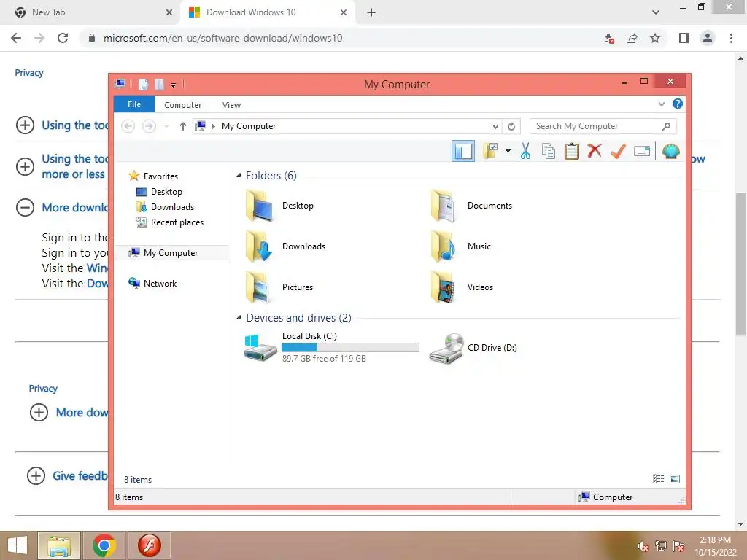This screenshot has width=747, height=560.
Task: Click the New Folder quick access icon
Action: point(159,85)
